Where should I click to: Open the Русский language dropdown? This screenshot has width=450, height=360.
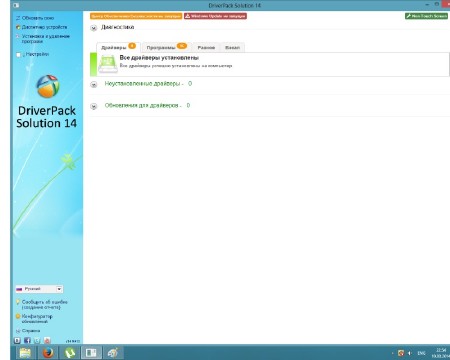(39, 289)
